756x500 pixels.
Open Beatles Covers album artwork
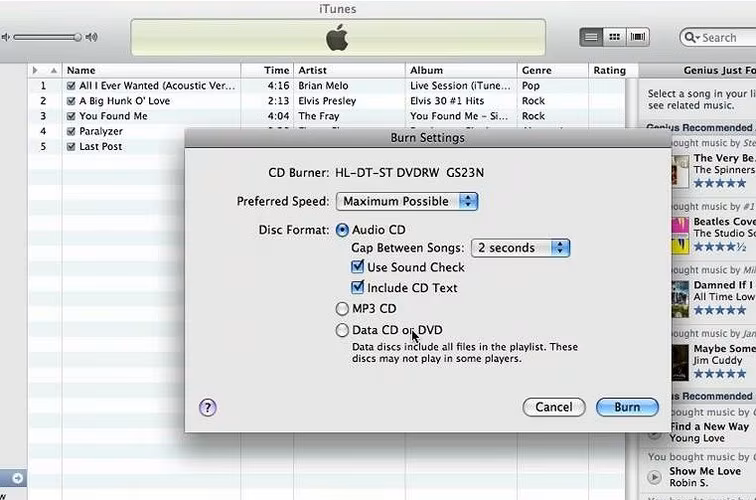[680, 235]
